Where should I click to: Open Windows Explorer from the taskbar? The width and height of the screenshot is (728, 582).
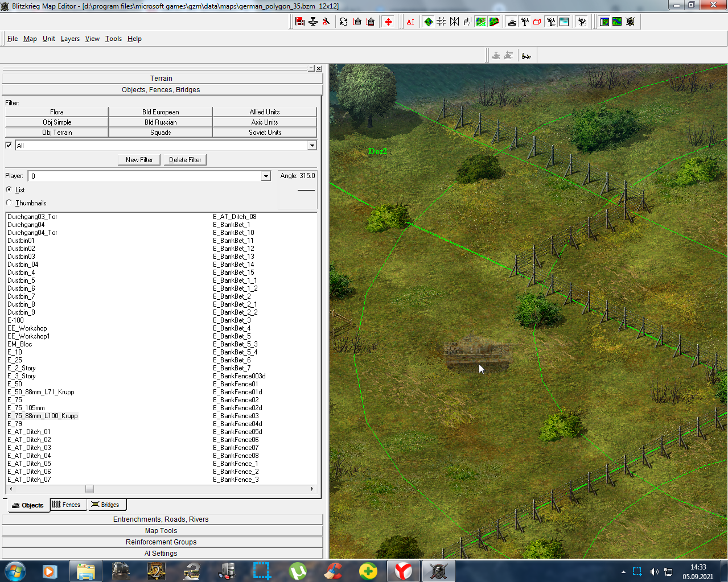pyautogui.click(x=86, y=571)
